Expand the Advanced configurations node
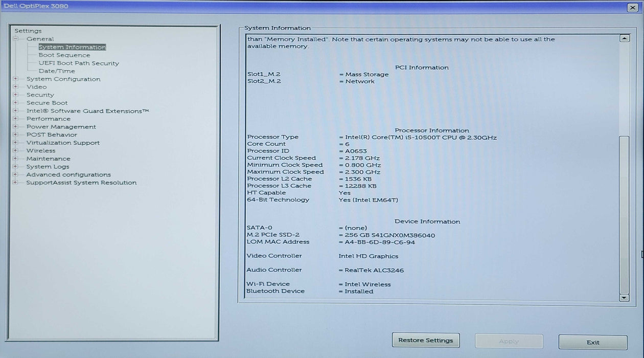This screenshot has width=644, height=358. (16, 174)
